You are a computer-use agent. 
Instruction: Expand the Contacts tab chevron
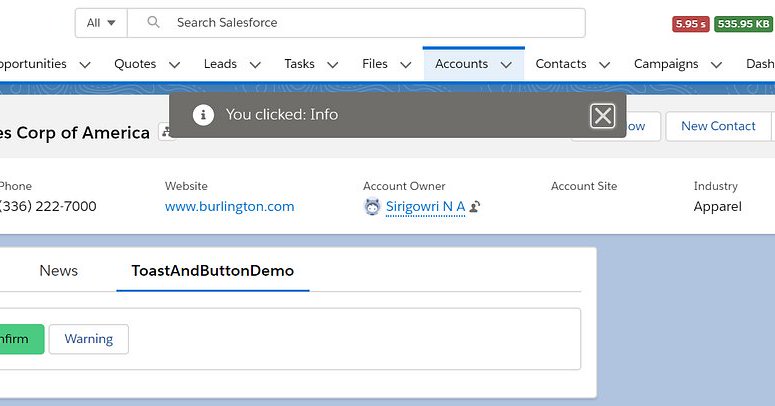click(604, 65)
